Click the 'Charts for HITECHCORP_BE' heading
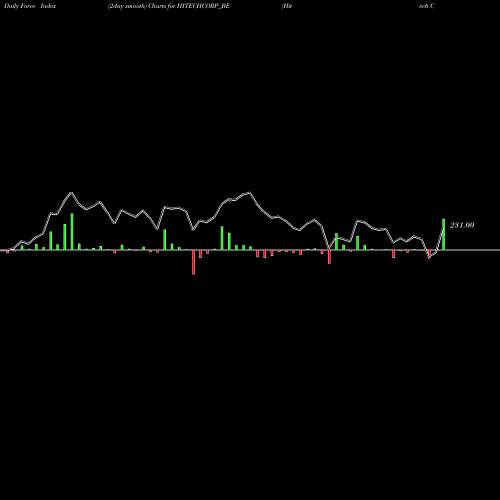This screenshot has height=500, width=500. pyautogui.click(x=189, y=6)
